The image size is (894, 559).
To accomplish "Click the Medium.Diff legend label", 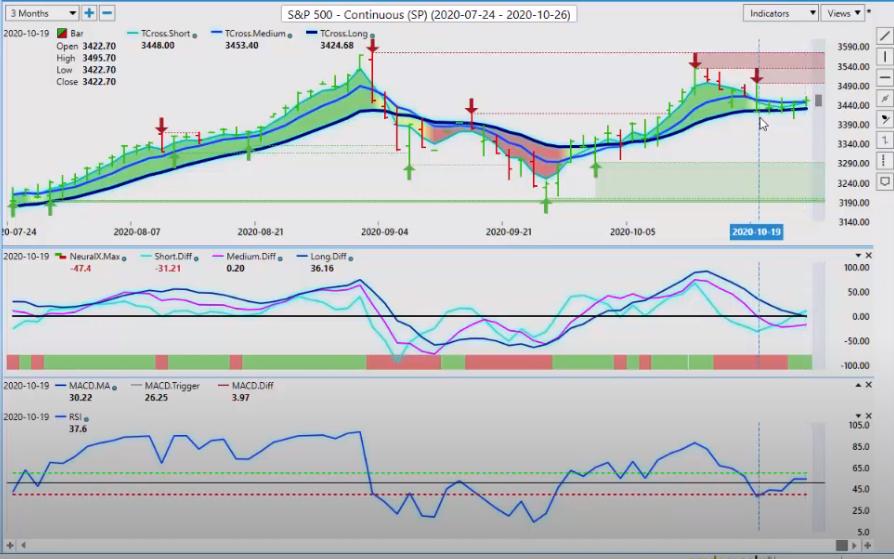I will click(x=251, y=257).
